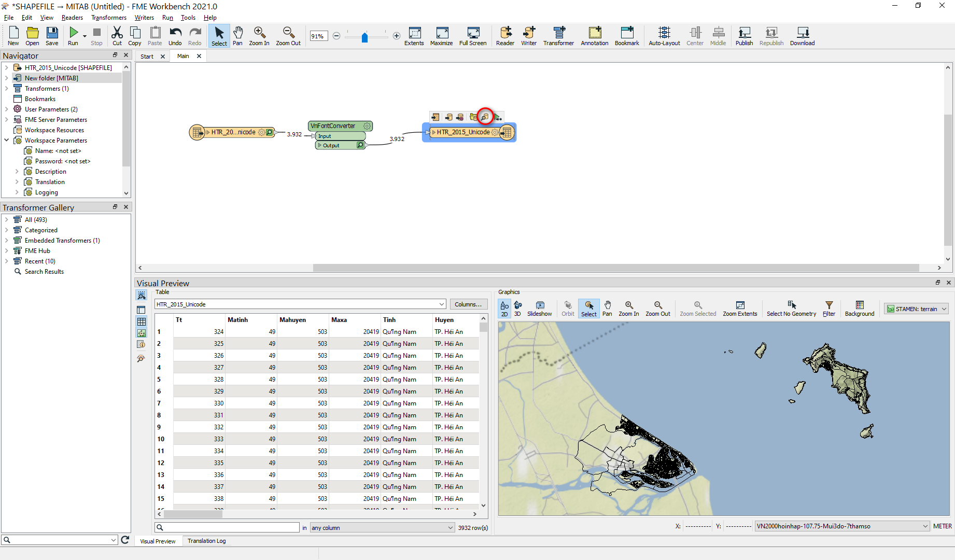955x560 pixels.
Task: Inspect cached features of HTR_20...nicode reader
Action: (270, 132)
